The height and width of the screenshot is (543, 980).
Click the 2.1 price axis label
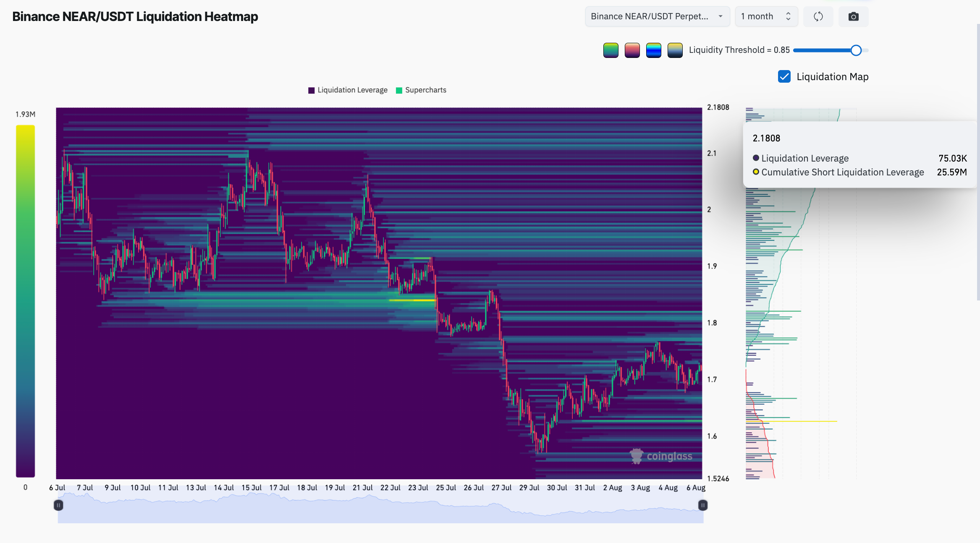(x=712, y=153)
